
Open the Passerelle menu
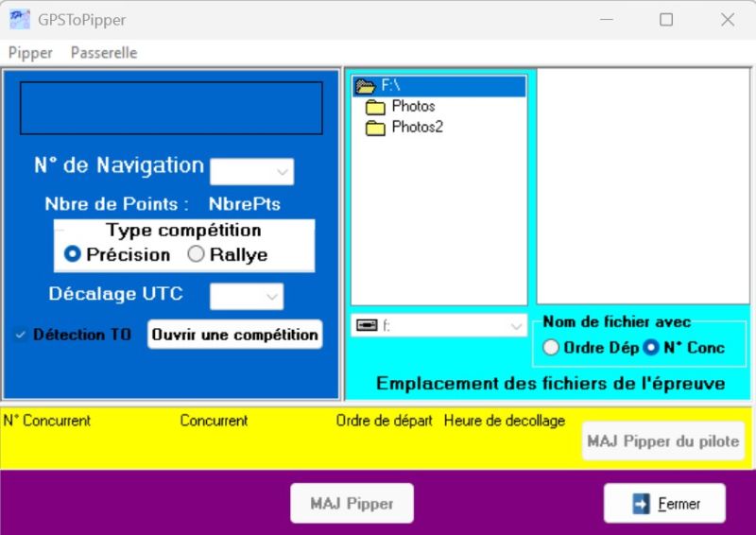click(x=104, y=53)
